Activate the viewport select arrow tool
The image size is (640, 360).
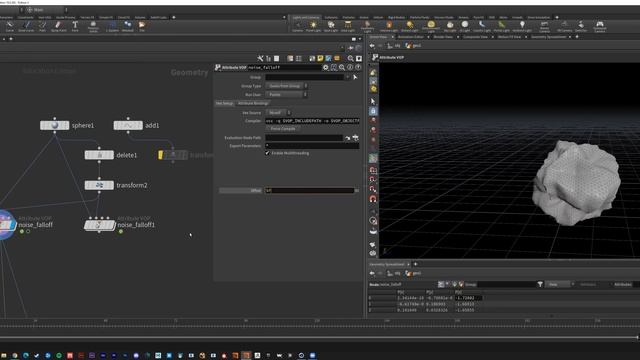(x=373, y=101)
